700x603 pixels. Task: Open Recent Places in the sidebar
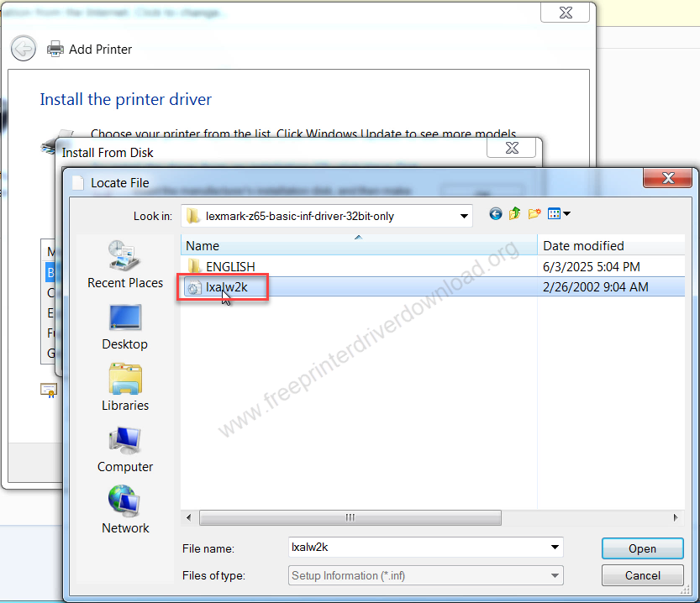pyautogui.click(x=125, y=265)
